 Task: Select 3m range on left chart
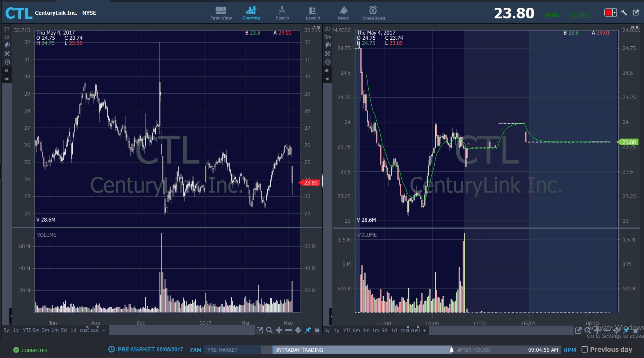[x=45, y=330]
